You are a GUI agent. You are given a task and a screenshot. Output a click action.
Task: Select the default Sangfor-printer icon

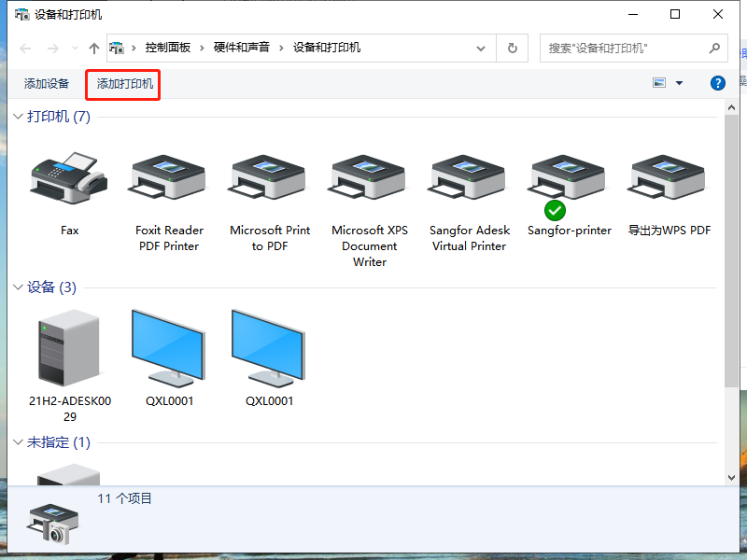coord(569,177)
